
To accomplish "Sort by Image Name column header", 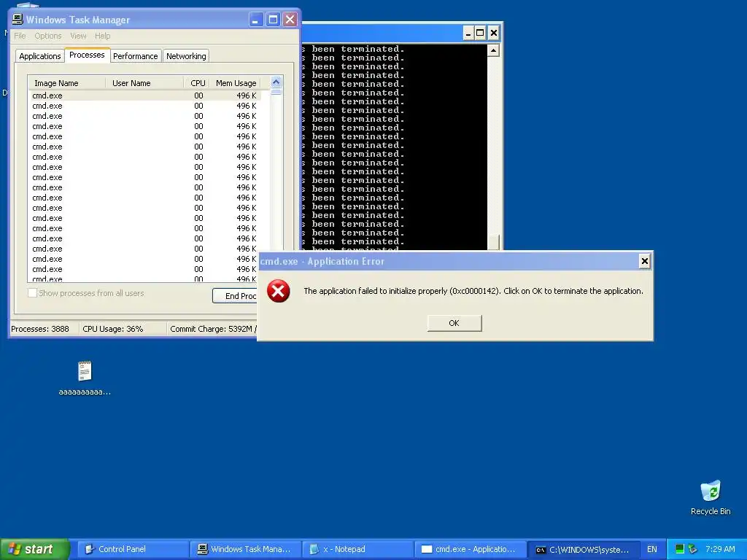I will pos(66,83).
